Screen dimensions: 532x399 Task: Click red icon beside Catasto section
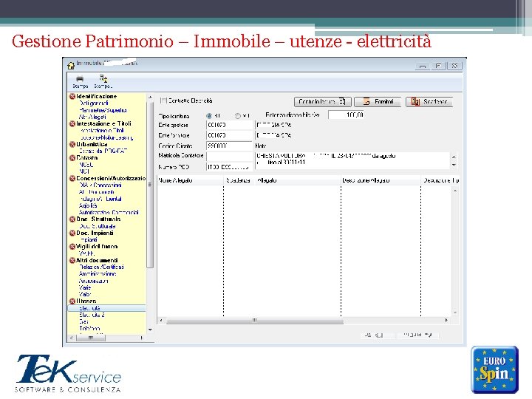click(72, 157)
